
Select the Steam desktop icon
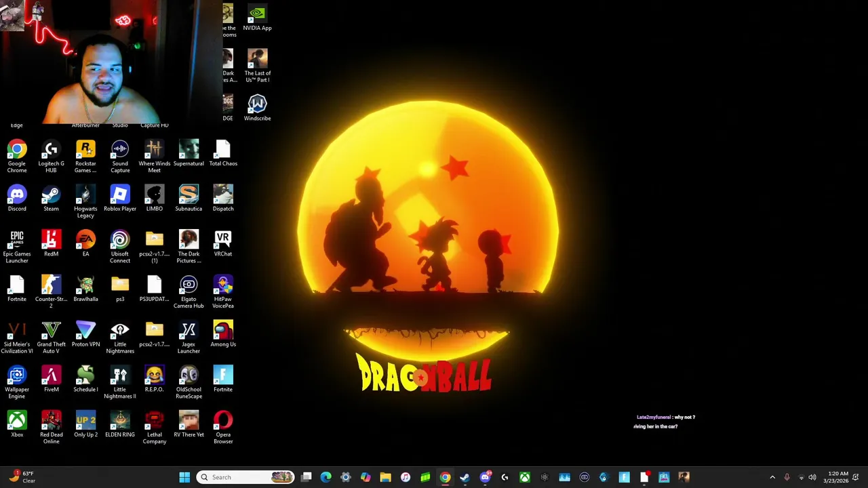(x=51, y=199)
